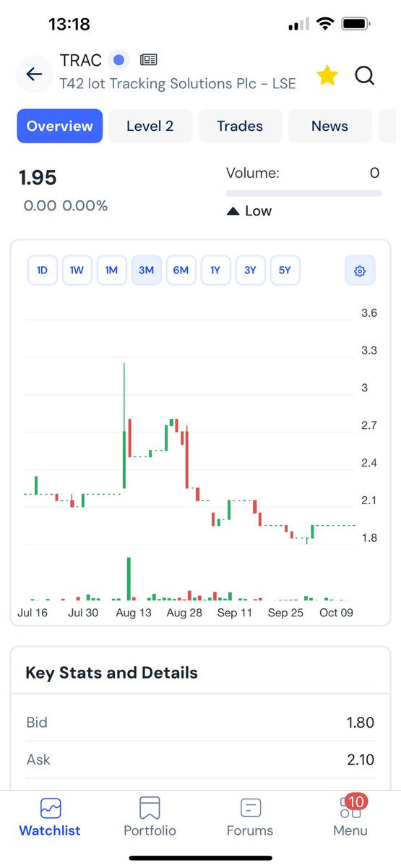Tap the battery icon in status bar

(x=355, y=24)
